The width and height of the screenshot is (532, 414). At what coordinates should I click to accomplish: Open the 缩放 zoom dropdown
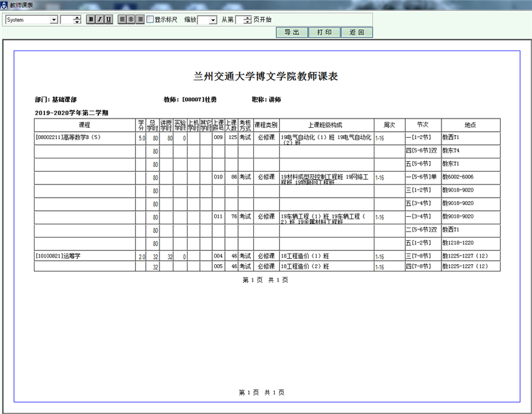pos(213,20)
